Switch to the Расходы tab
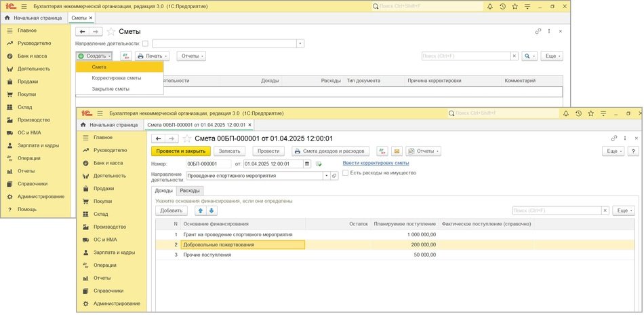This screenshot has width=644, height=315. pyautogui.click(x=180, y=191)
